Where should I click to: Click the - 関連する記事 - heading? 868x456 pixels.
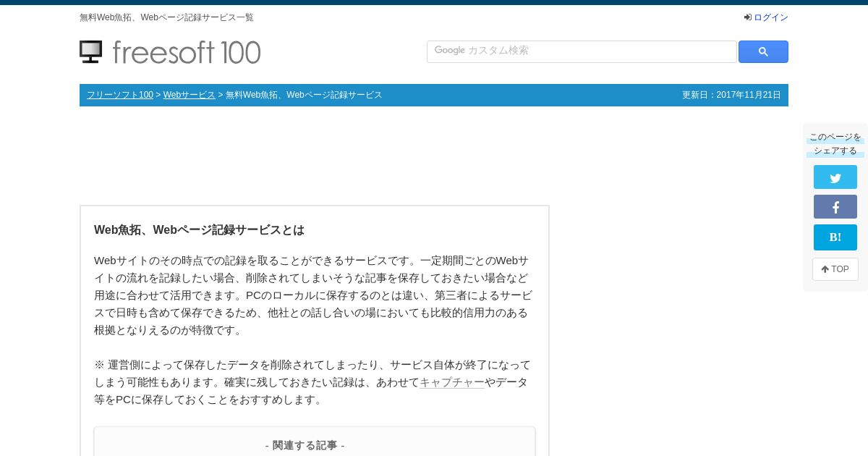(305, 445)
